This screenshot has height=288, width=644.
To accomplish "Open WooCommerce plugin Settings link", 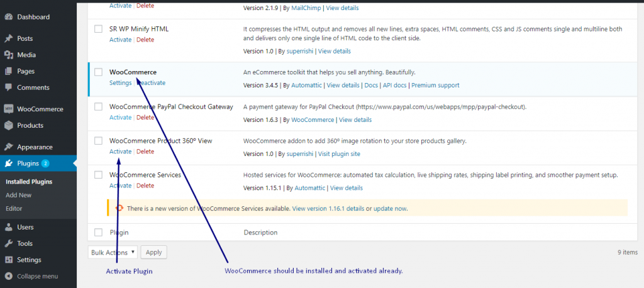I will pos(120,83).
